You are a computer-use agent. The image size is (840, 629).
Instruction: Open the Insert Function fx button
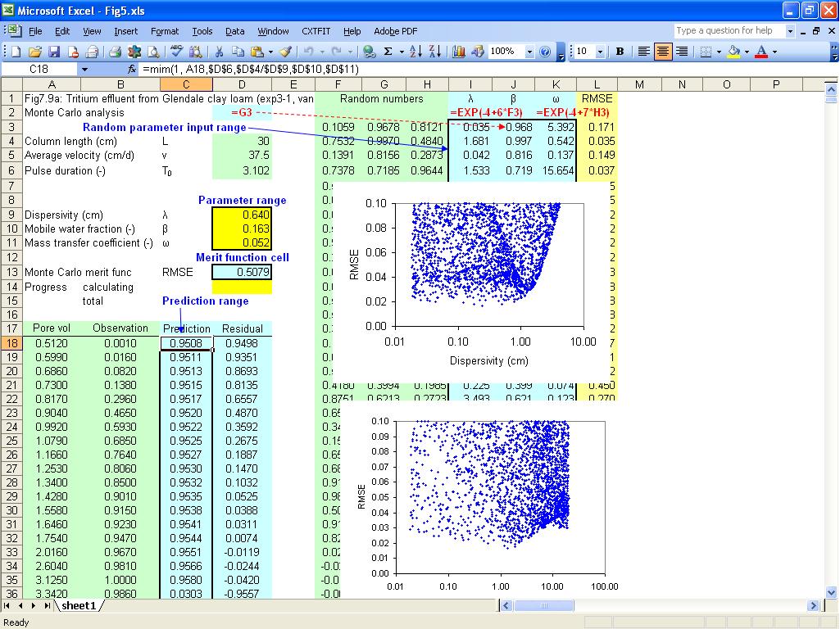[132, 70]
